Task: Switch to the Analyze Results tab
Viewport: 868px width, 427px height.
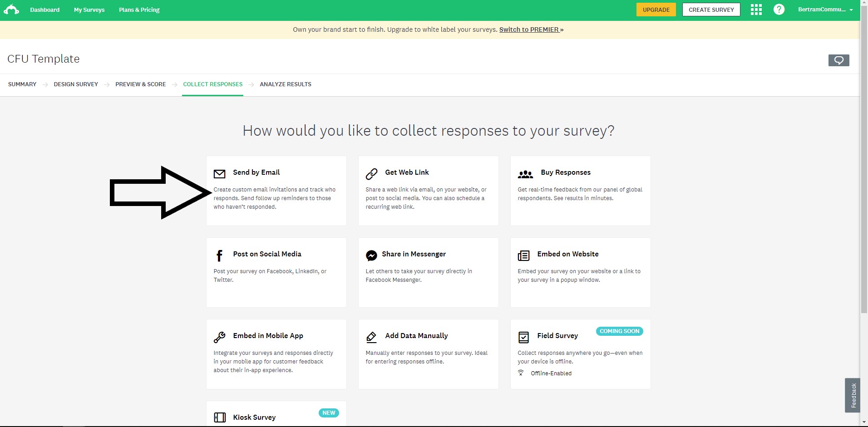Action: [x=285, y=84]
